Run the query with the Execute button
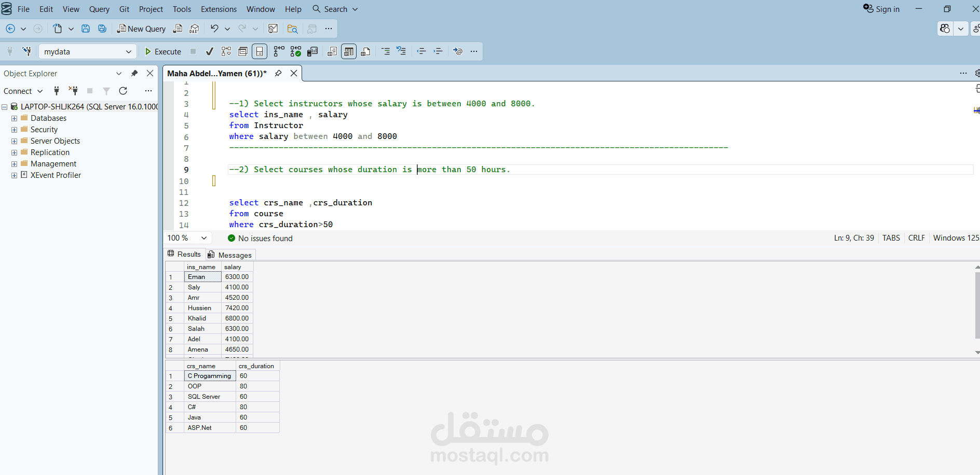980x475 pixels. pyautogui.click(x=162, y=51)
